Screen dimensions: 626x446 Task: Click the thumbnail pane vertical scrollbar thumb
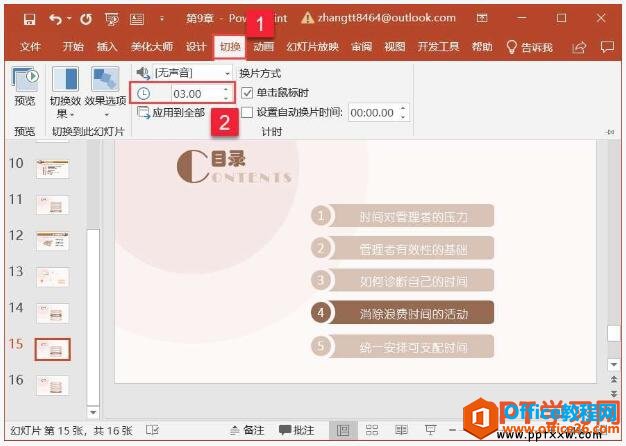point(93,317)
